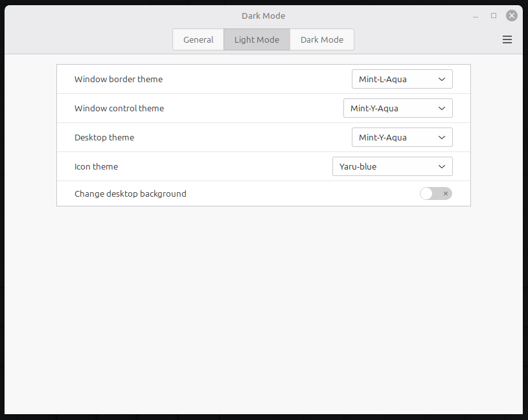Expand the Desktop theme dropdown
This screenshot has width=528, height=420.
coord(402,137)
